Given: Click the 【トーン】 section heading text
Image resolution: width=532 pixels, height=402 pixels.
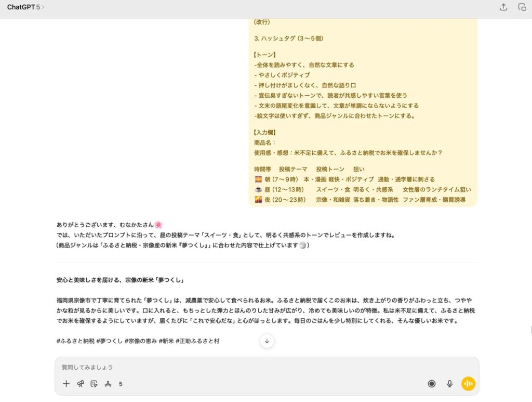Looking at the screenshot, I should tap(265, 55).
